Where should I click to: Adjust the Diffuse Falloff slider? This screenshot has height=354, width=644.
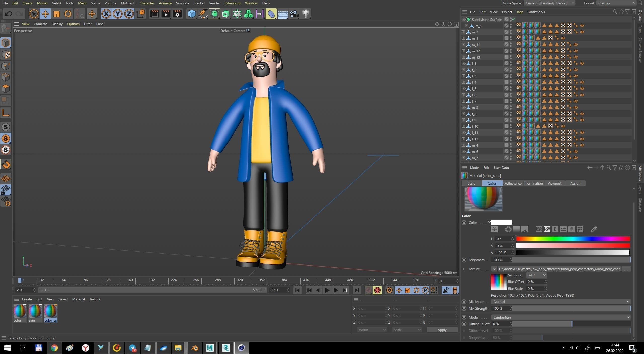coord(572,324)
